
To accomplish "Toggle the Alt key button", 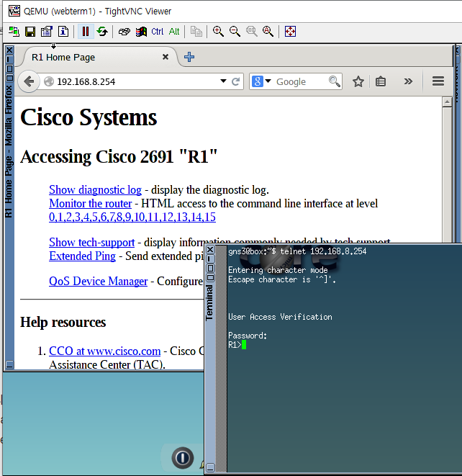I will click(x=174, y=31).
